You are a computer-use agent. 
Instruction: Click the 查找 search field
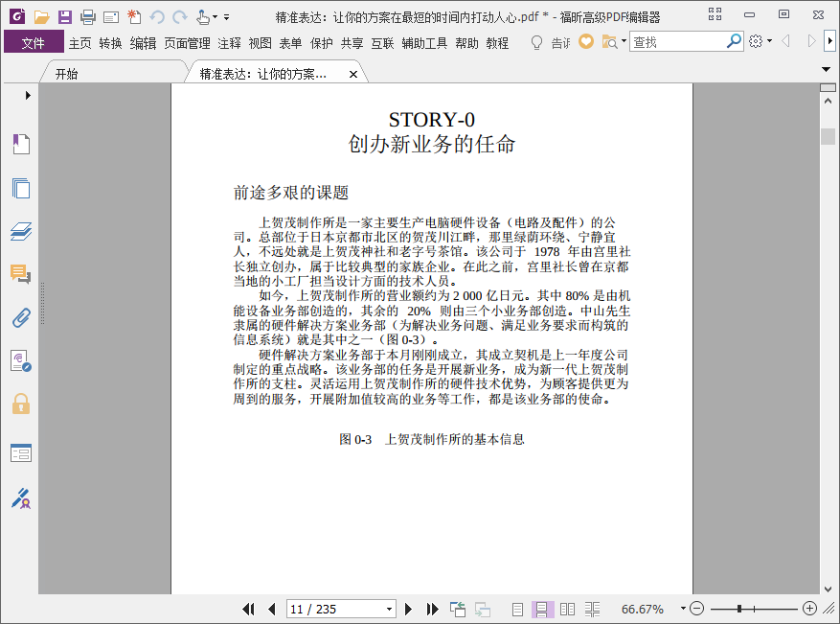click(678, 42)
